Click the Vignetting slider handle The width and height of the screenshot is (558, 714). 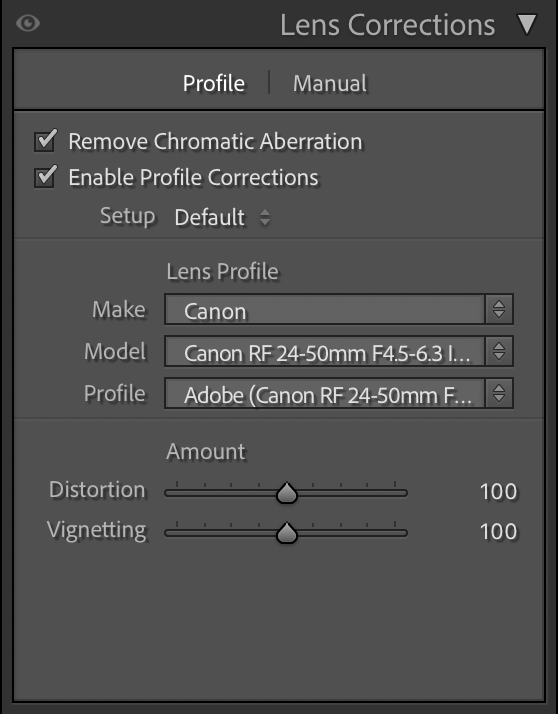point(287,533)
